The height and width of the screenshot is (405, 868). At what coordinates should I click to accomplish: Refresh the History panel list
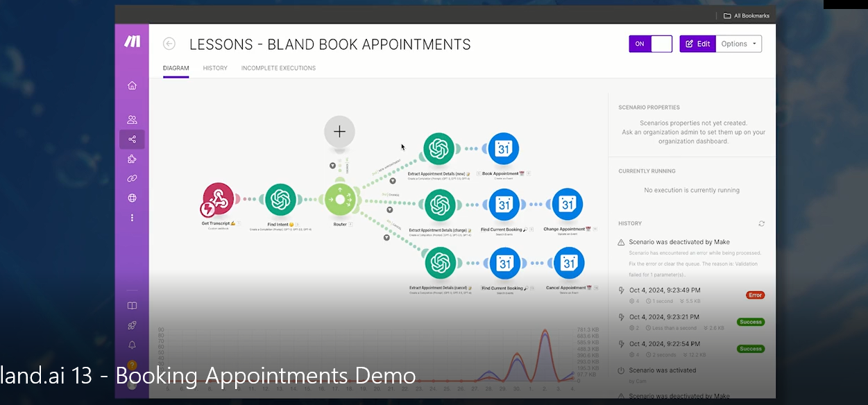[x=761, y=224]
